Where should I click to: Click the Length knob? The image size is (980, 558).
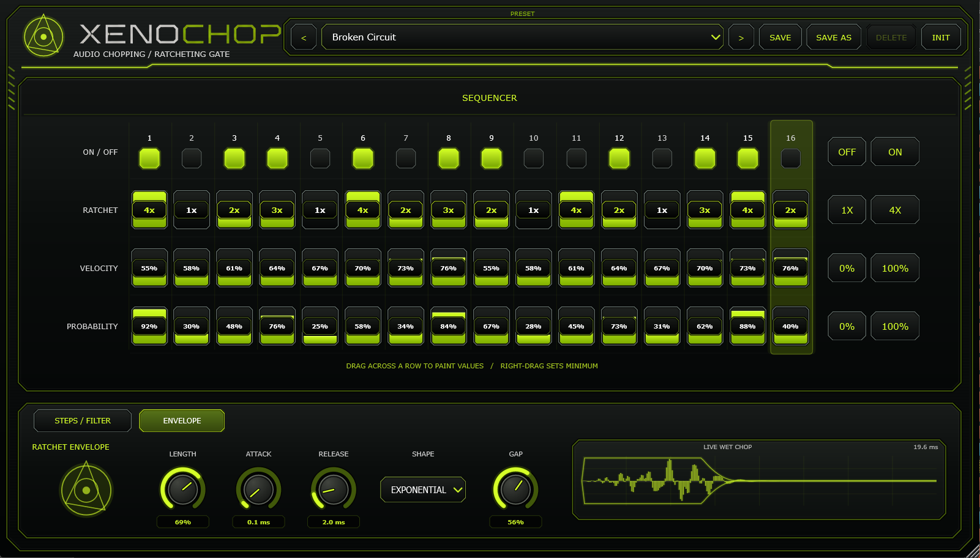pyautogui.click(x=182, y=489)
